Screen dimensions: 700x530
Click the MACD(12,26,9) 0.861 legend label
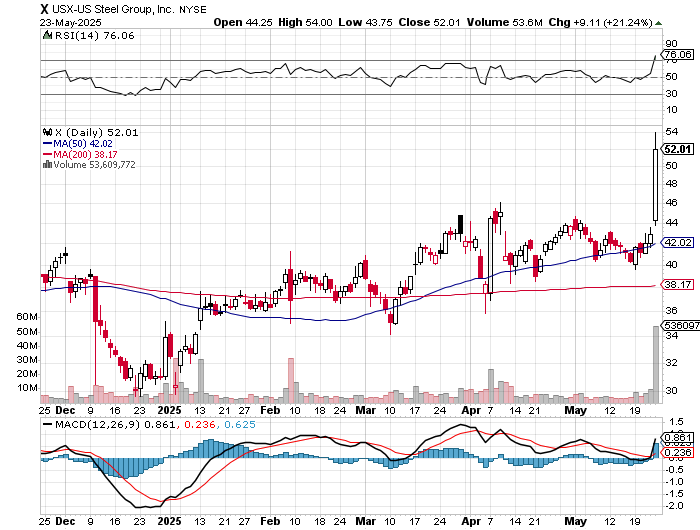coord(115,424)
